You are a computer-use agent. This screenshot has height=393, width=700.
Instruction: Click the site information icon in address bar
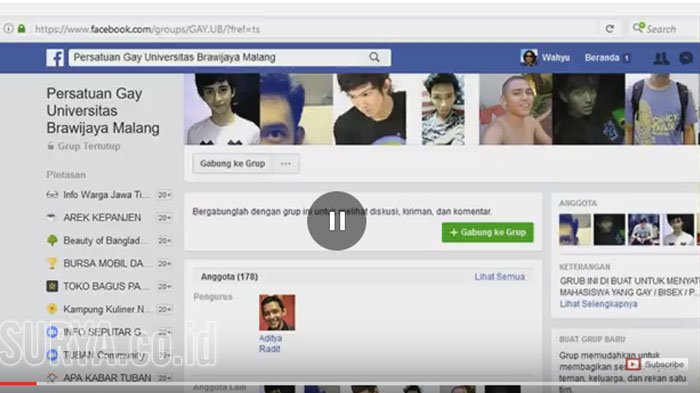(8, 29)
